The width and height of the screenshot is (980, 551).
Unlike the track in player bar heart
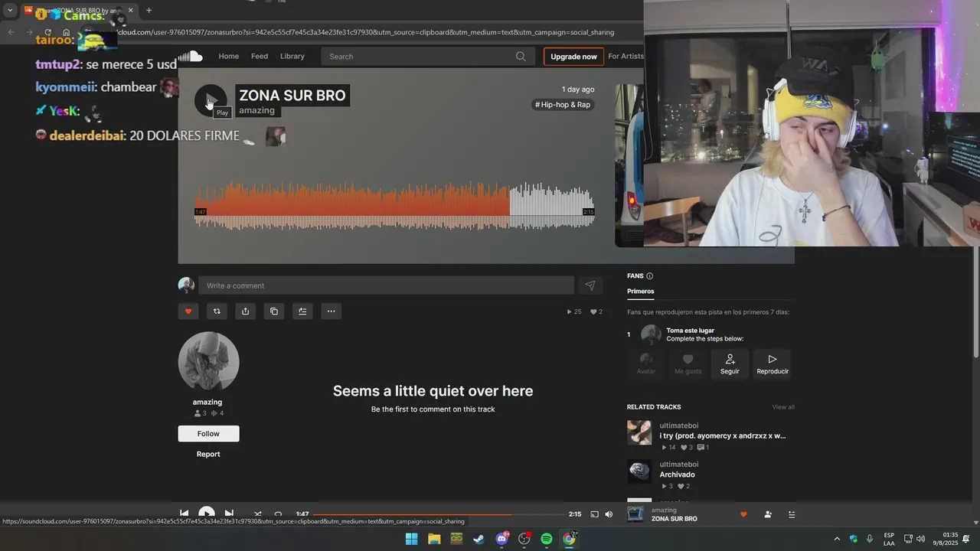tap(743, 514)
